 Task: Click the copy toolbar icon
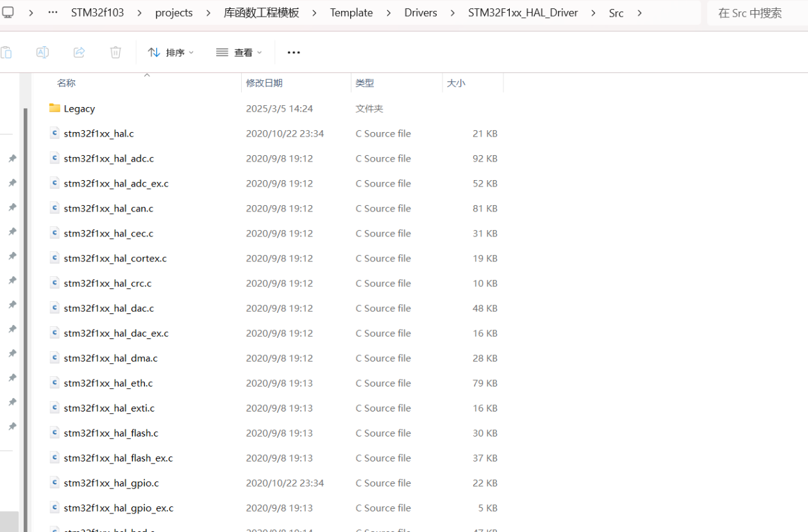6,53
